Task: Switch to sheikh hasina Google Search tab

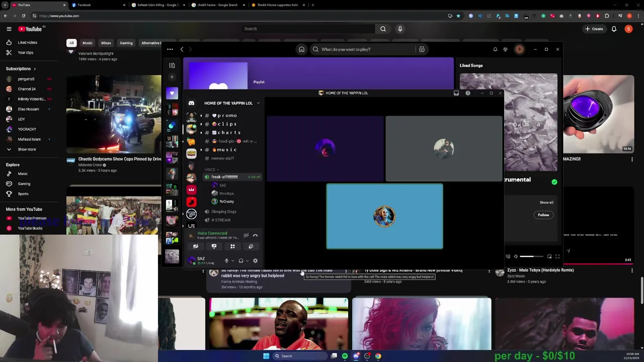Action: click(219, 5)
